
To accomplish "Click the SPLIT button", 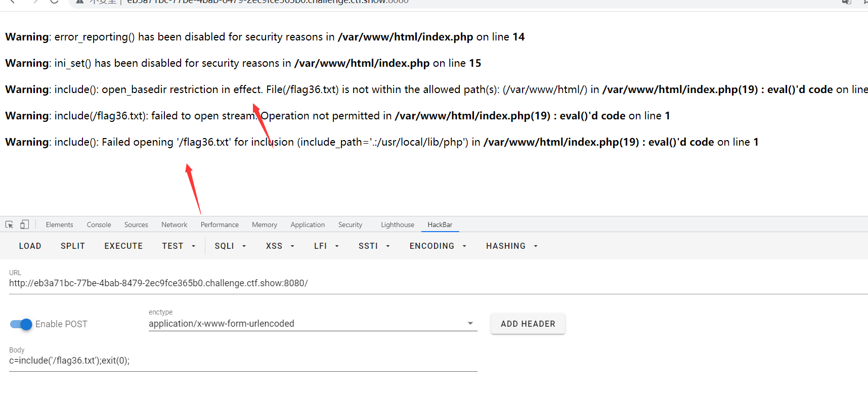I will click(x=73, y=246).
